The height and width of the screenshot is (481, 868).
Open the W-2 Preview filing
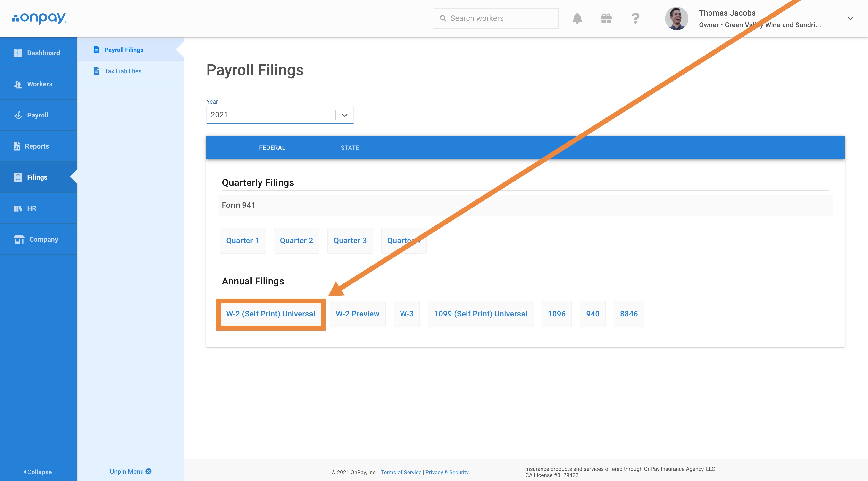coord(358,314)
